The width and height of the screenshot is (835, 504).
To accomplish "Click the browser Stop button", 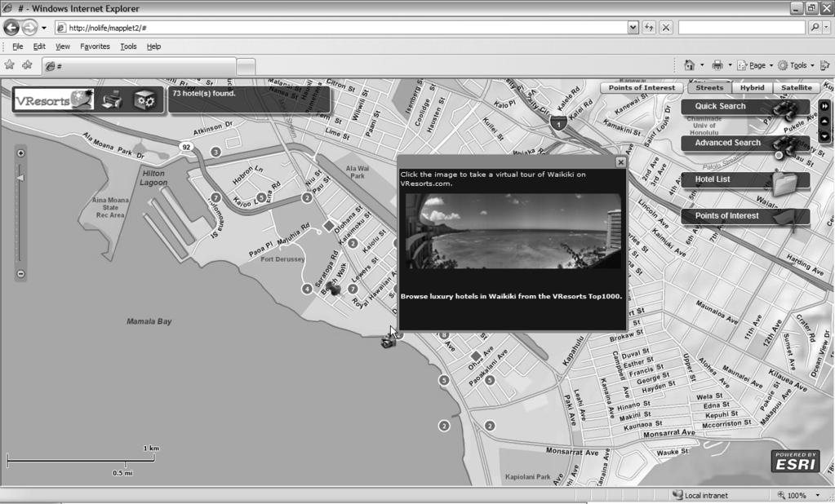I will coord(666,28).
